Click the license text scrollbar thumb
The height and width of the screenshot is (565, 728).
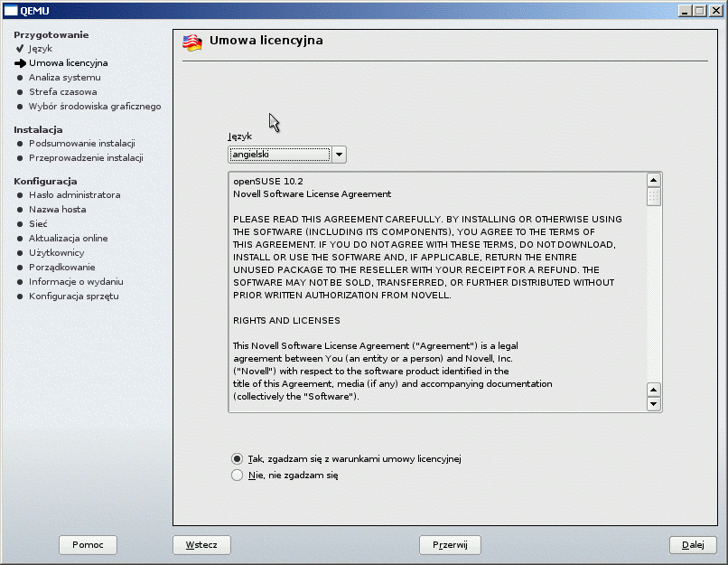(x=654, y=197)
